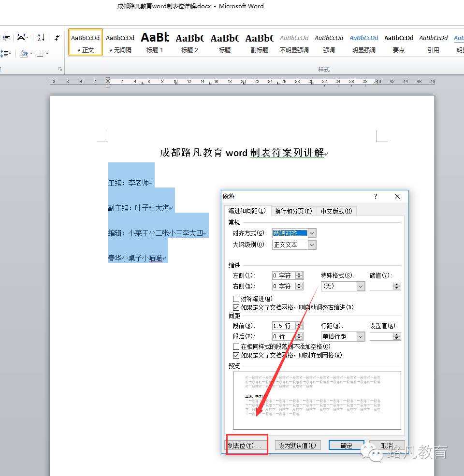Image resolution: width=464 pixels, height=476 pixels.
Task: Click the 确定 OK button
Action: coord(346,446)
